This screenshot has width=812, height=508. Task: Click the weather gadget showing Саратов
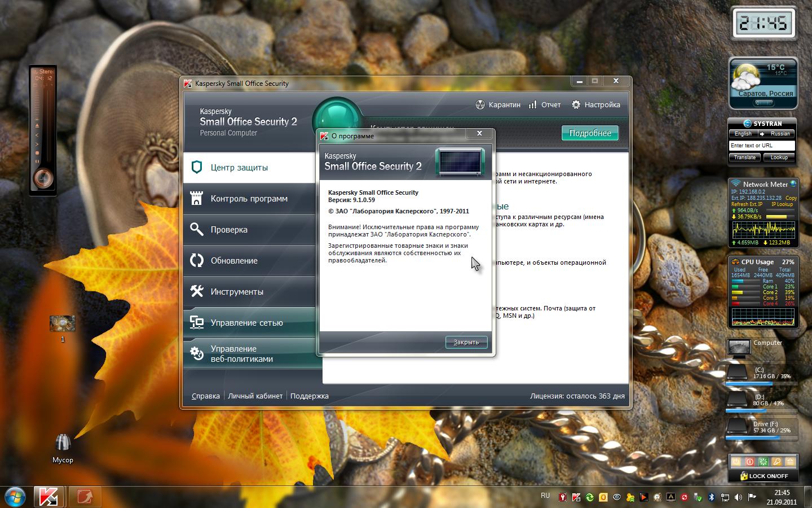(764, 82)
